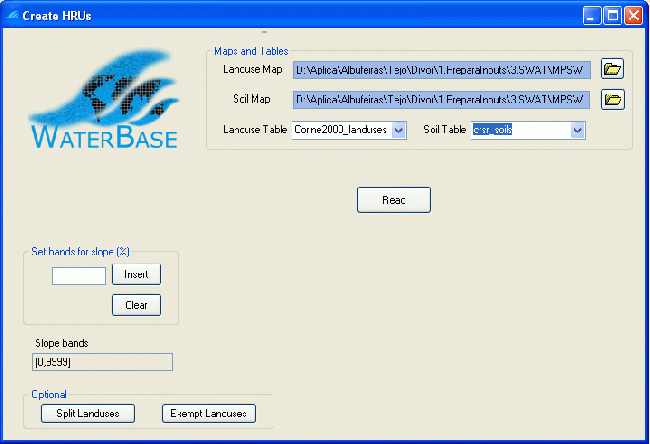This screenshot has height=444, width=650.
Task: Open Exempt Landuses option
Action: (209, 413)
